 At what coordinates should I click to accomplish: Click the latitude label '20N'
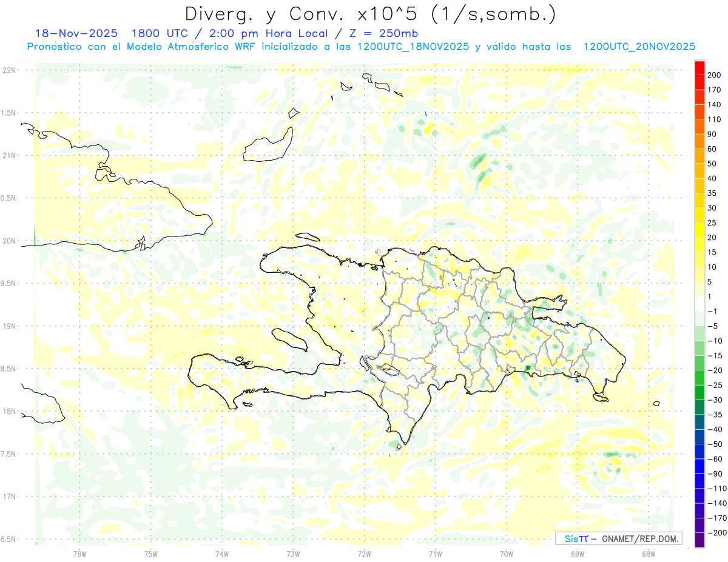point(9,241)
